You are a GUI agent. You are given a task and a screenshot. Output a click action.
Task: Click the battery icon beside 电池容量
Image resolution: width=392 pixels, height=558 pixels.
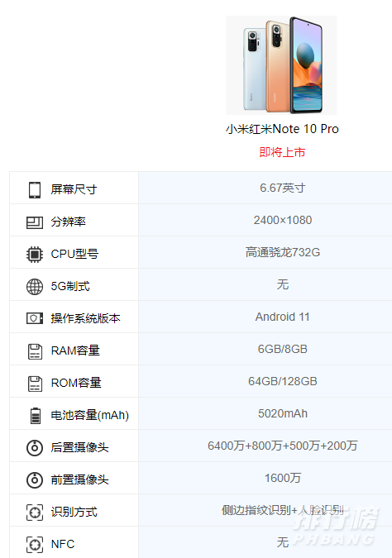coord(35,415)
